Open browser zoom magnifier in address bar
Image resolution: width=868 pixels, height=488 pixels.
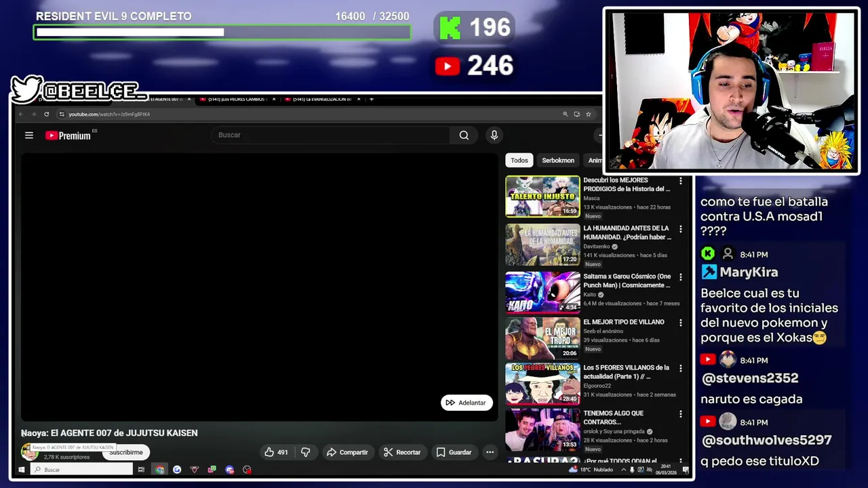(x=566, y=114)
